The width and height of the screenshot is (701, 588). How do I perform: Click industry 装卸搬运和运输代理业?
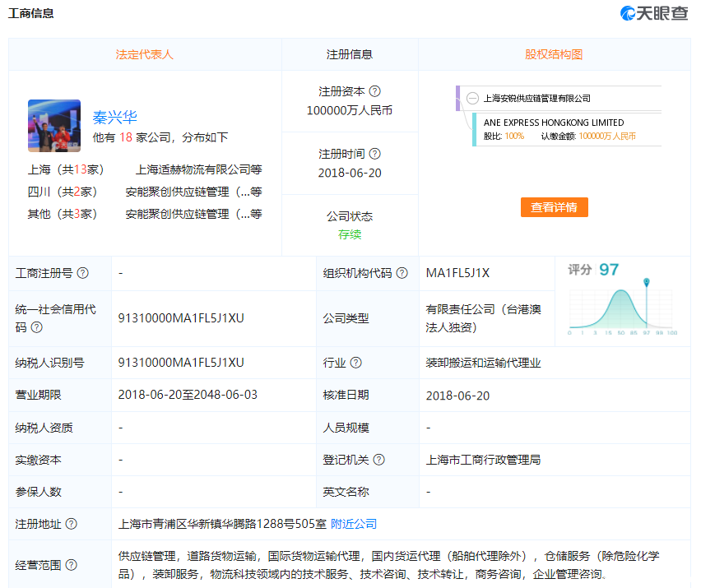(x=483, y=363)
